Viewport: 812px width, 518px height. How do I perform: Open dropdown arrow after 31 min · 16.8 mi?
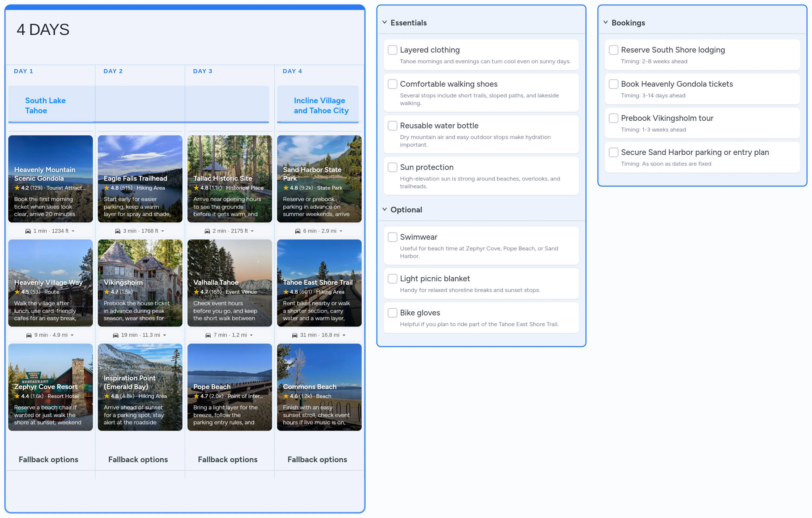pyautogui.click(x=344, y=335)
